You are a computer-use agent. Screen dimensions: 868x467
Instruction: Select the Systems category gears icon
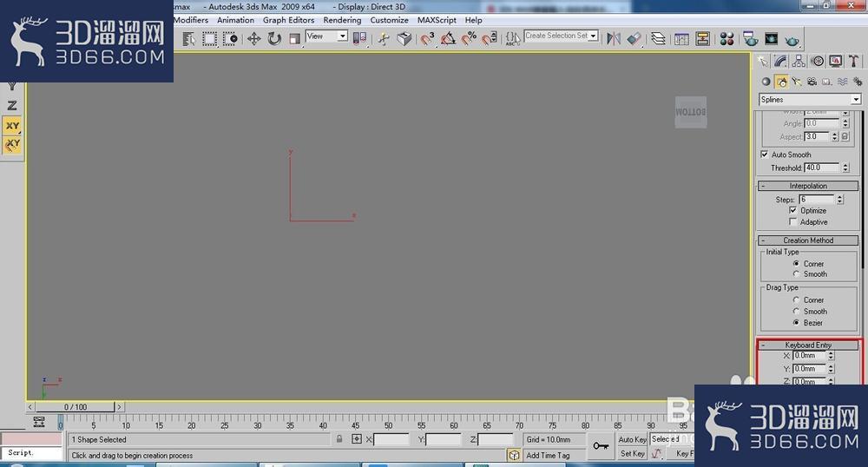tap(858, 82)
